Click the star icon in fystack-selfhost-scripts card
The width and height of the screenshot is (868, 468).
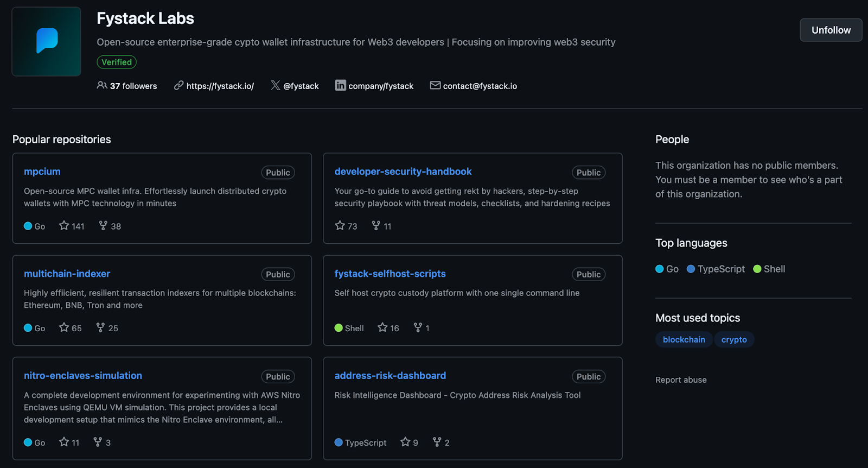[382, 327]
